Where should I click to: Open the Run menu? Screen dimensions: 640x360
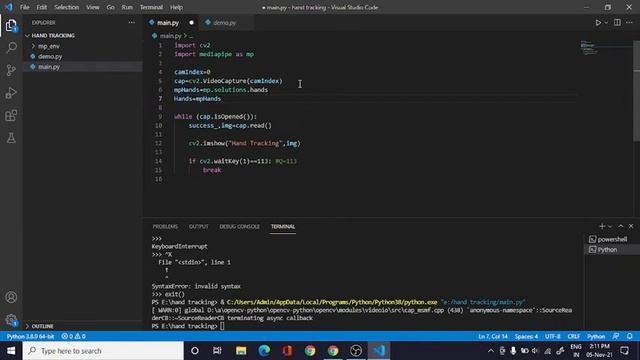click(x=127, y=7)
